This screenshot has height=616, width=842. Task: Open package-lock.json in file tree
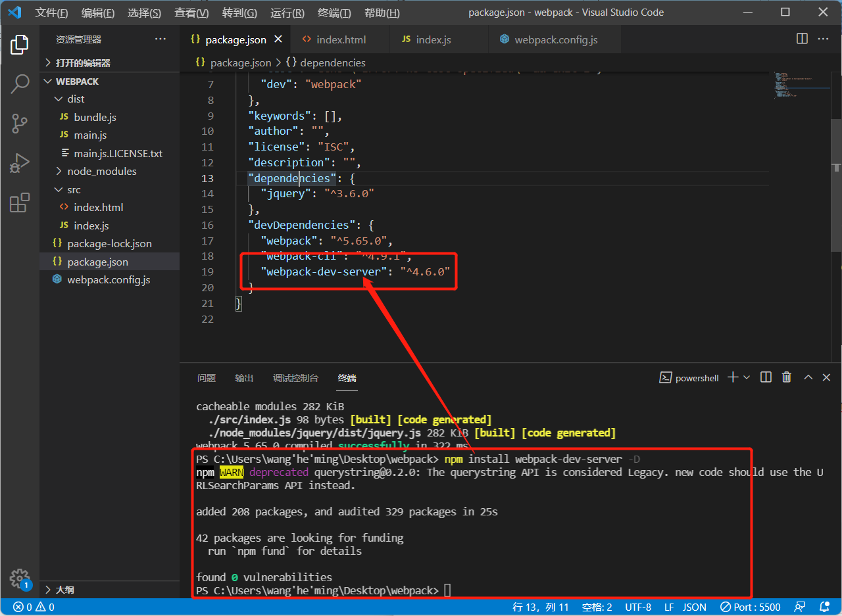109,243
